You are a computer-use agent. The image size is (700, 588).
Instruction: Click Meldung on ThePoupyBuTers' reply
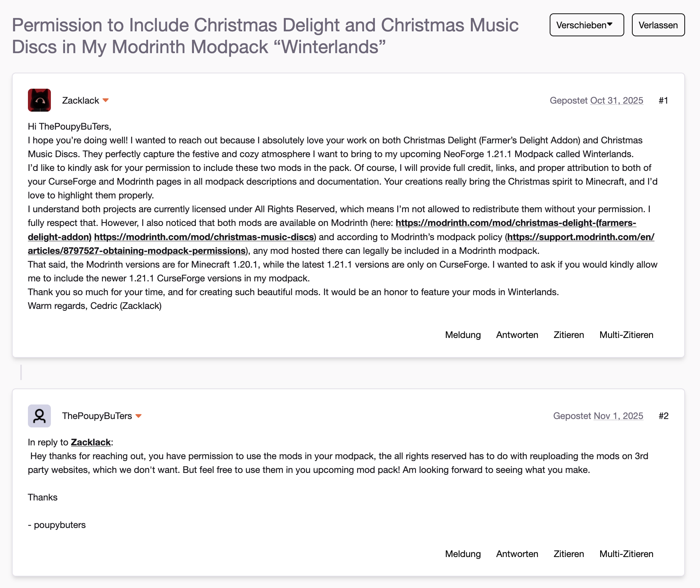463,554
